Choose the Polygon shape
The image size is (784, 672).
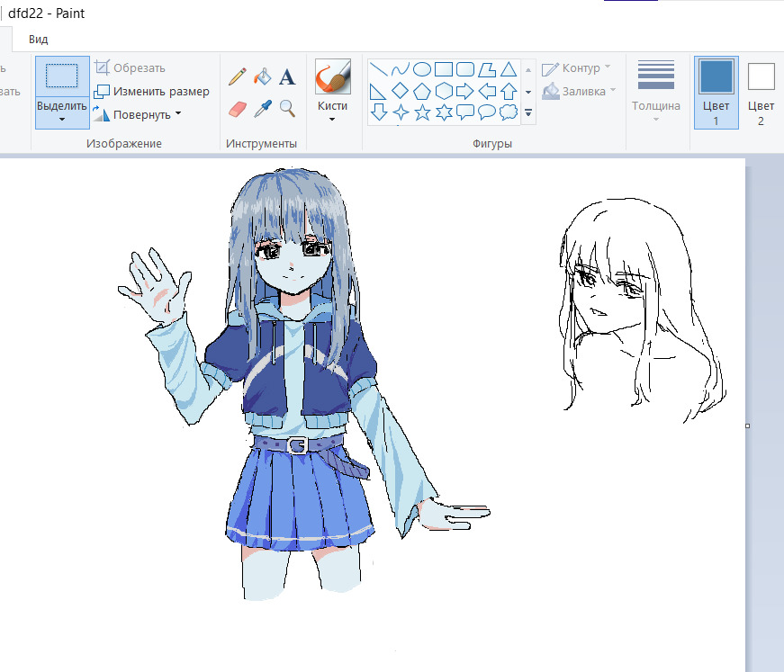[x=486, y=69]
